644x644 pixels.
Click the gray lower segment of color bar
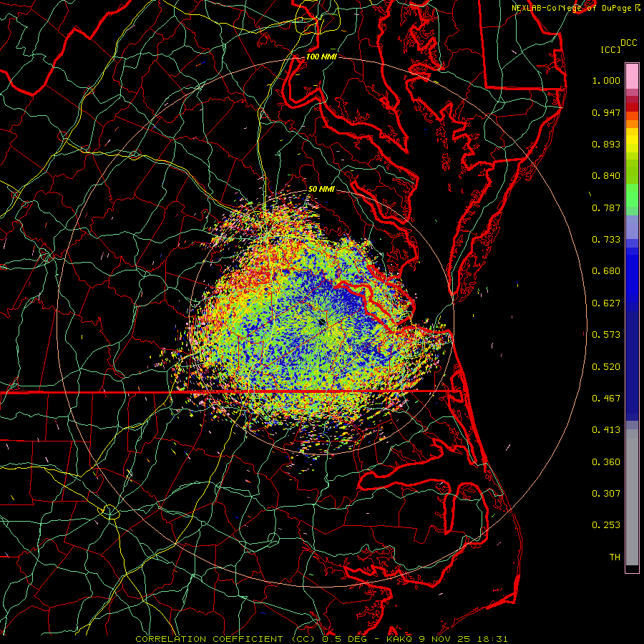(x=632, y=497)
